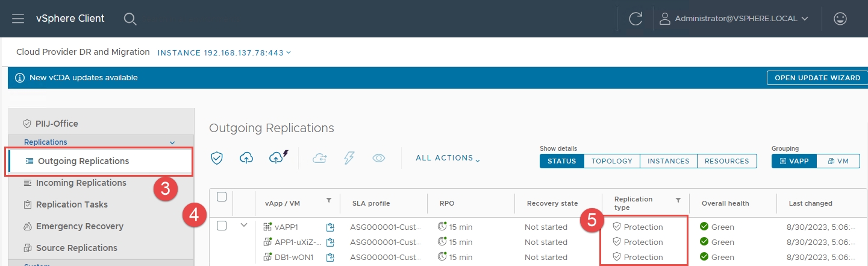Filter the Replication type column
Screen dimensions: 868x266
click(678, 200)
